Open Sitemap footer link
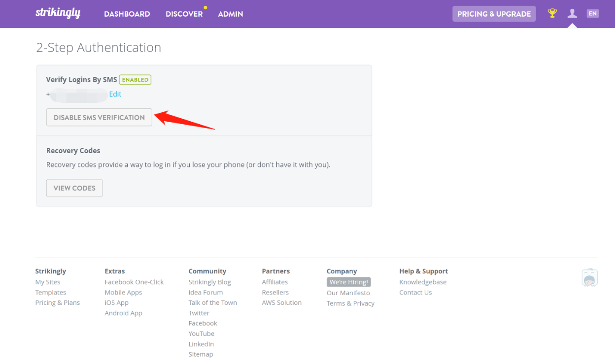615x364 pixels. 201,355
